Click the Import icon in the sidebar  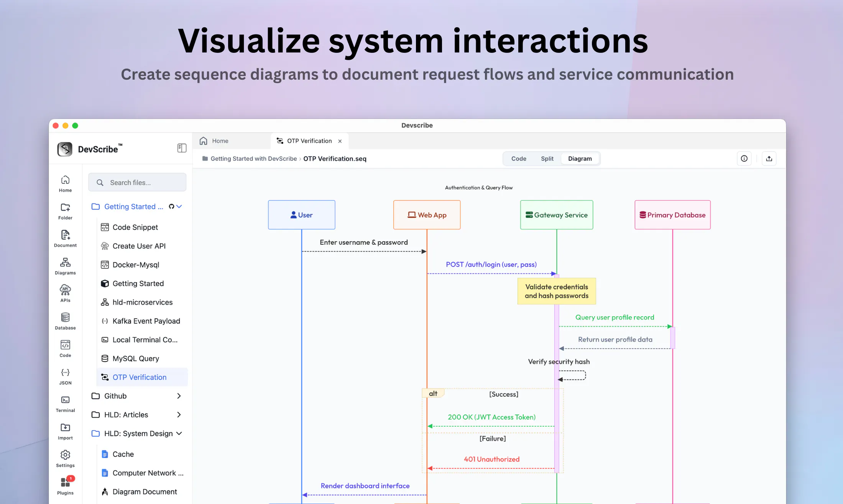(65, 432)
